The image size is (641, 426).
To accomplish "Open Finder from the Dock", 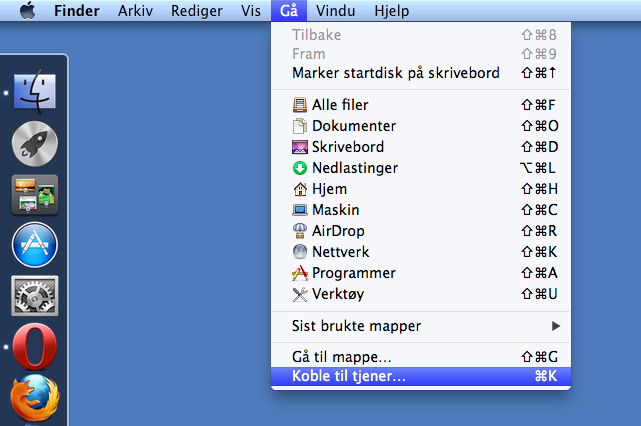I will click(x=35, y=91).
